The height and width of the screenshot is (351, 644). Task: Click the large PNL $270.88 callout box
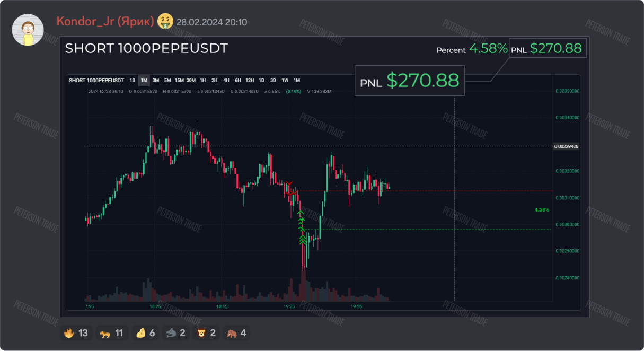pyautogui.click(x=409, y=81)
